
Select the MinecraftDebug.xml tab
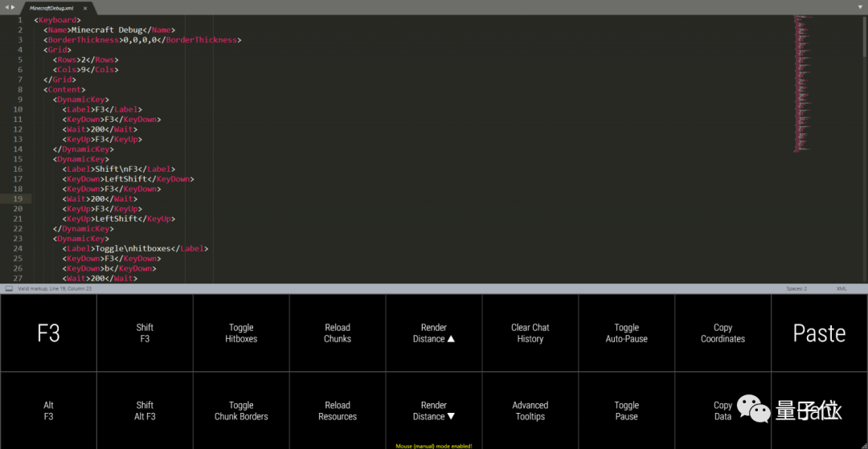[58, 8]
